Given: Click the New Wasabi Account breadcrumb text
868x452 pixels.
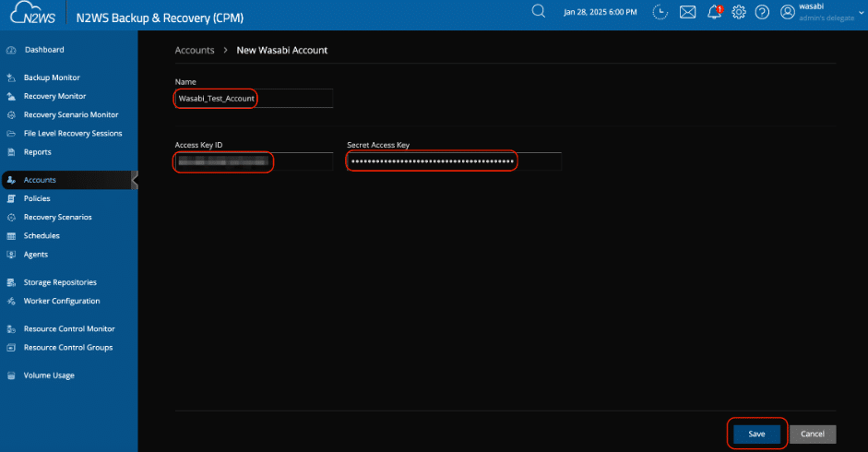Looking at the screenshot, I should tap(281, 51).
